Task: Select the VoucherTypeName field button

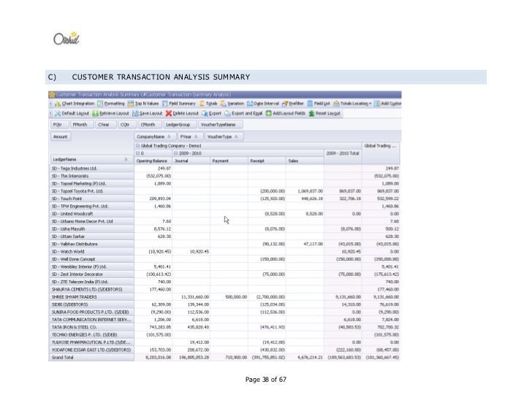Action: point(220,125)
